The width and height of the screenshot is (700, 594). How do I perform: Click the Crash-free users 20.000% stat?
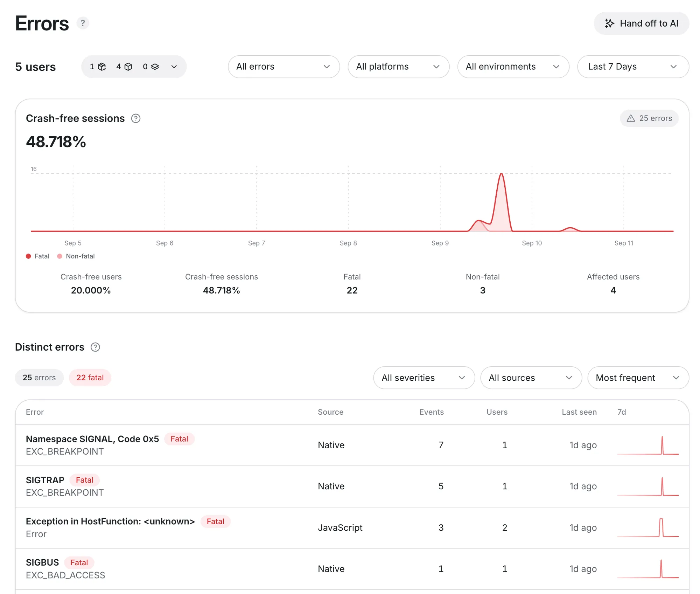(x=91, y=283)
